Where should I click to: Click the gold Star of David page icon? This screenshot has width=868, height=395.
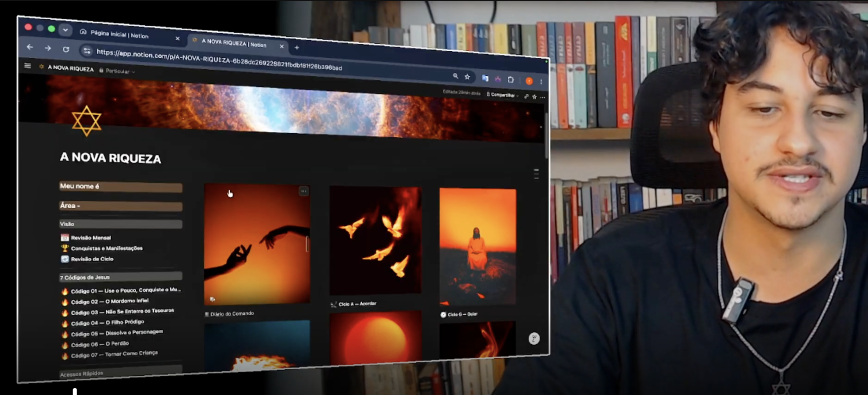(87, 120)
